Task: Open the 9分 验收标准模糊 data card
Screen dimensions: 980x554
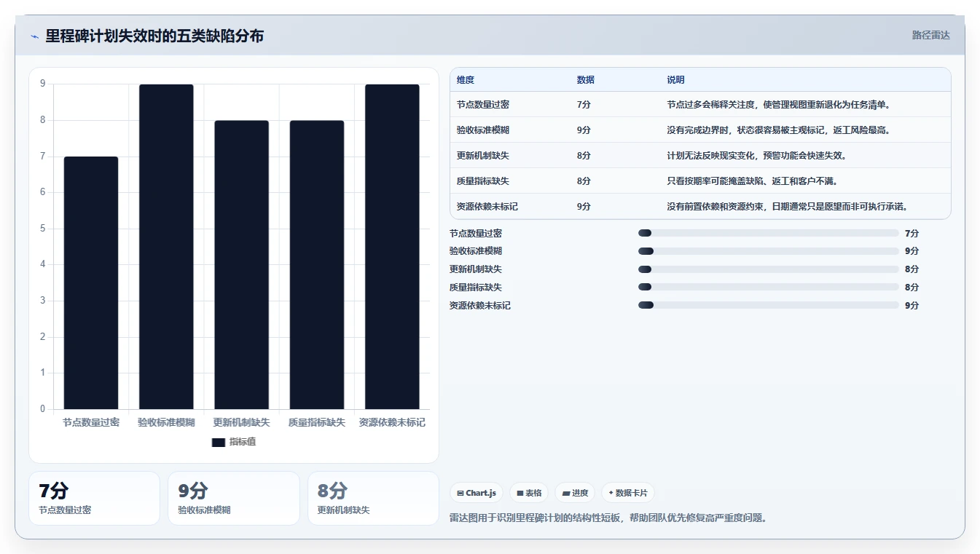Action: click(x=234, y=498)
